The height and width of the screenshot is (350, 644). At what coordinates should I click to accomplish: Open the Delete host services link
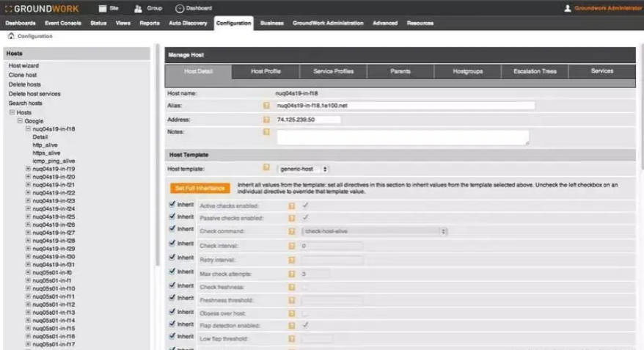34,94
